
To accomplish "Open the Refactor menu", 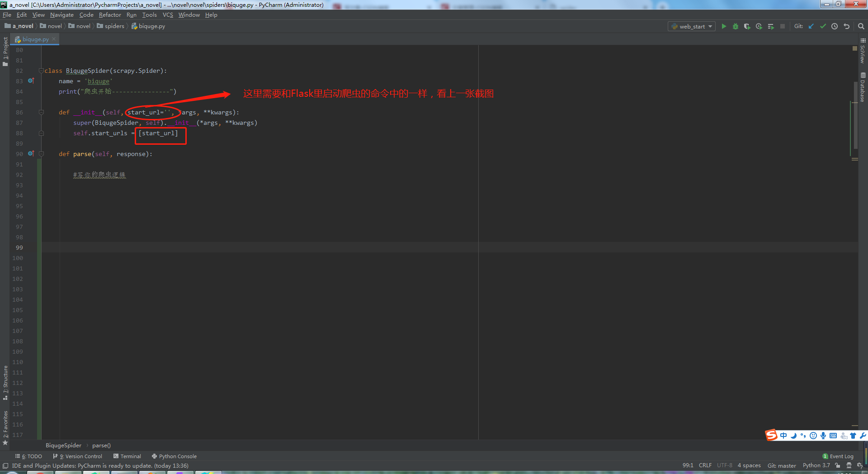I will tap(110, 14).
